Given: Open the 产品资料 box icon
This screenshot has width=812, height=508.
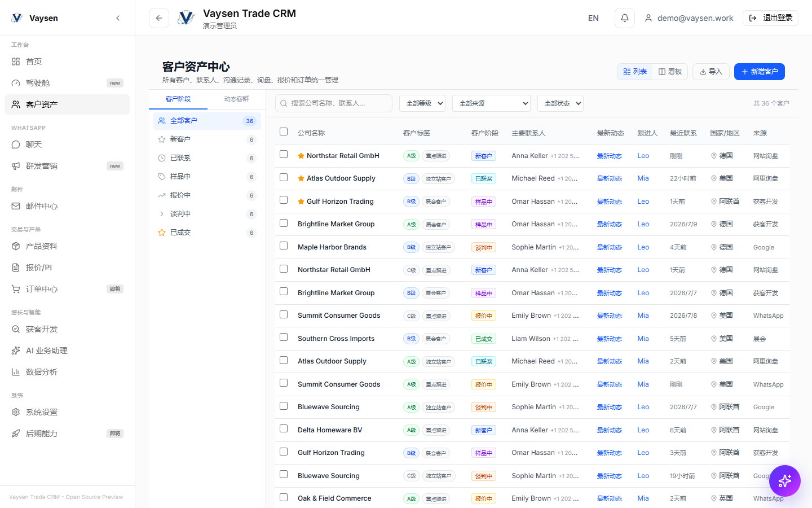Looking at the screenshot, I should pyautogui.click(x=16, y=246).
